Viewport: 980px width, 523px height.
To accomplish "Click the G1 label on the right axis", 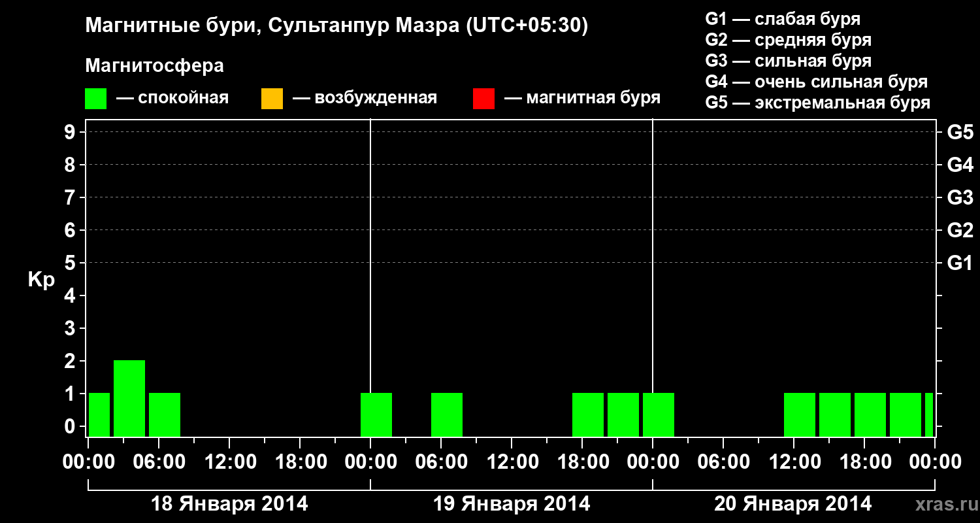I will click(x=960, y=263).
